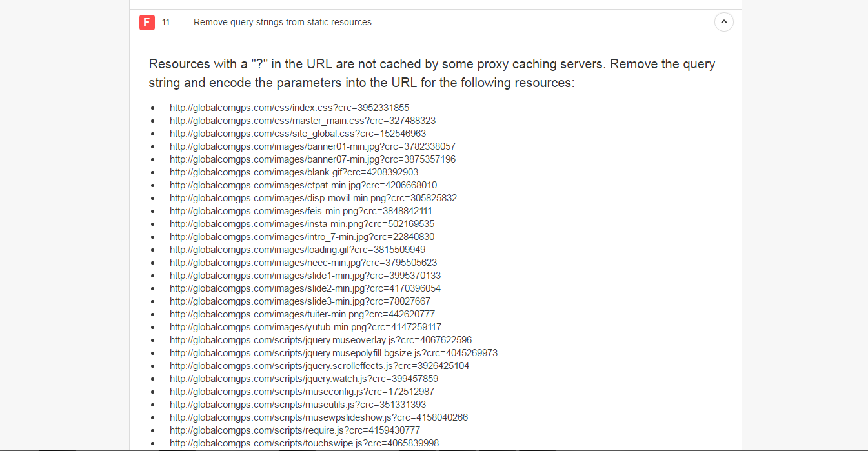Collapse the query strings section with chevron
The height and width of the screenshot is (451, 868).
click(723, 22)
